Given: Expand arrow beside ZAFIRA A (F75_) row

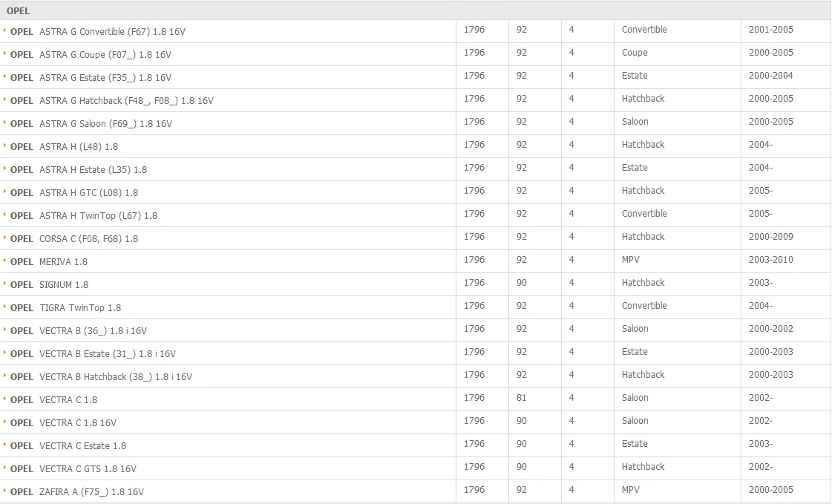Looking at the screenshot, I should (x=4, y=490).
